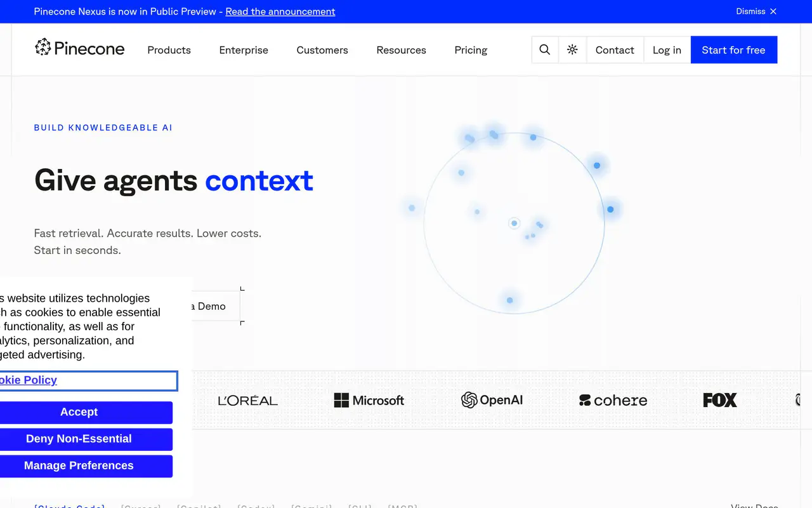Open the Products menu
This screenshot has height=508, width=812.
pos(169,50)
